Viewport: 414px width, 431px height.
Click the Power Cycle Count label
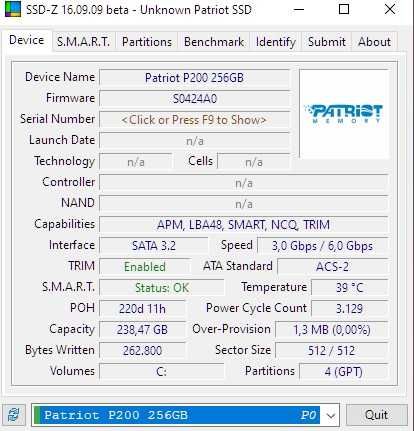(x=256, y=308)
